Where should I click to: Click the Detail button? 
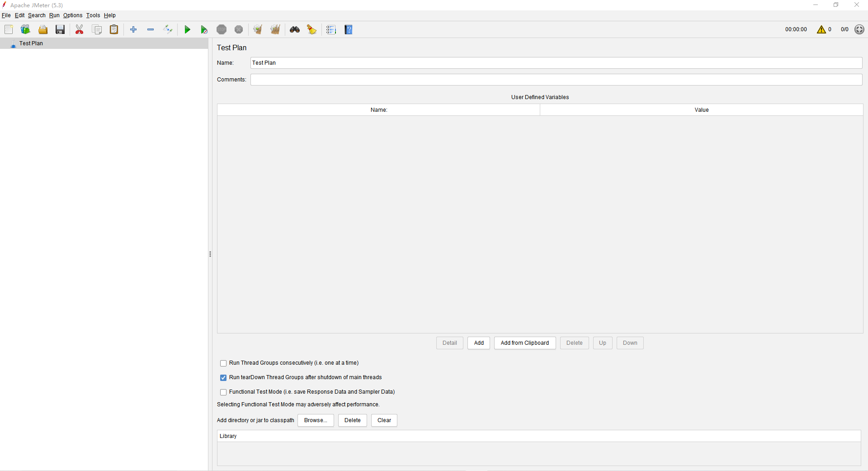click(450, 343)
